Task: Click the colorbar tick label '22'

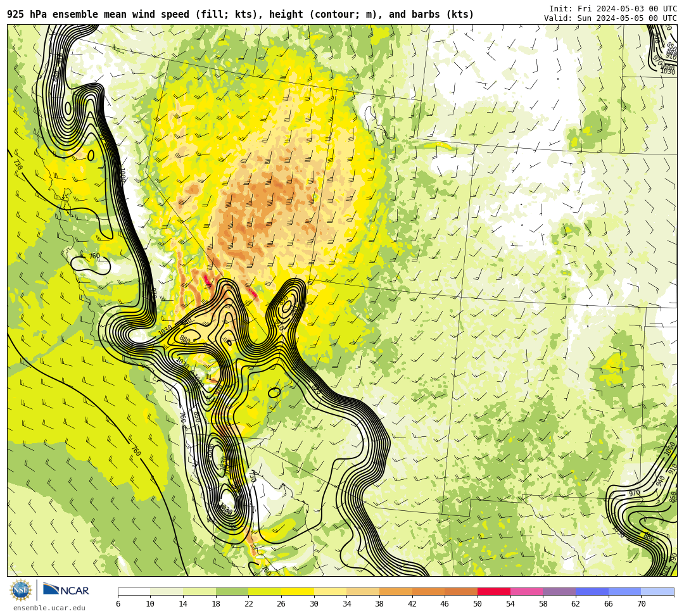Action: pos(249,604)
